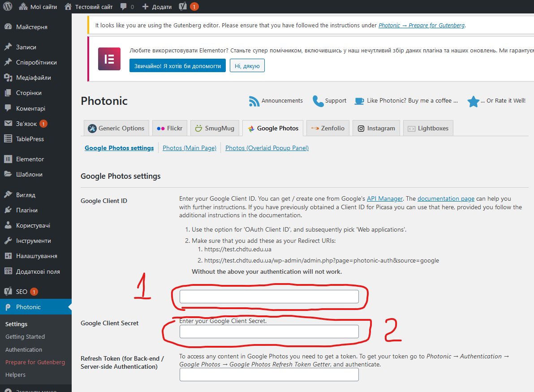Open the Google Photos settings sub-link
The image size is (534, 392).
(x=119, y=148)
